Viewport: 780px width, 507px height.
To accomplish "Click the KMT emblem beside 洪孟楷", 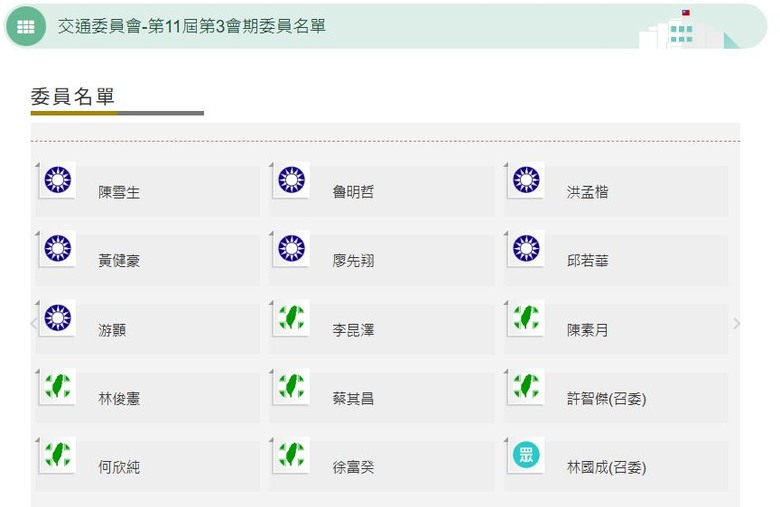I will [526, 180].
